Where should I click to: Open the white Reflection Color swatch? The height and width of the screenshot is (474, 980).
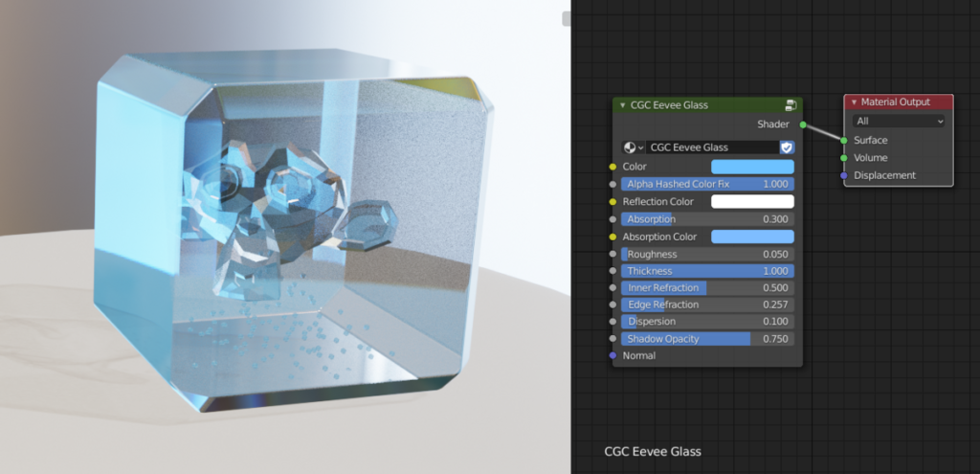tap(751, 201)
